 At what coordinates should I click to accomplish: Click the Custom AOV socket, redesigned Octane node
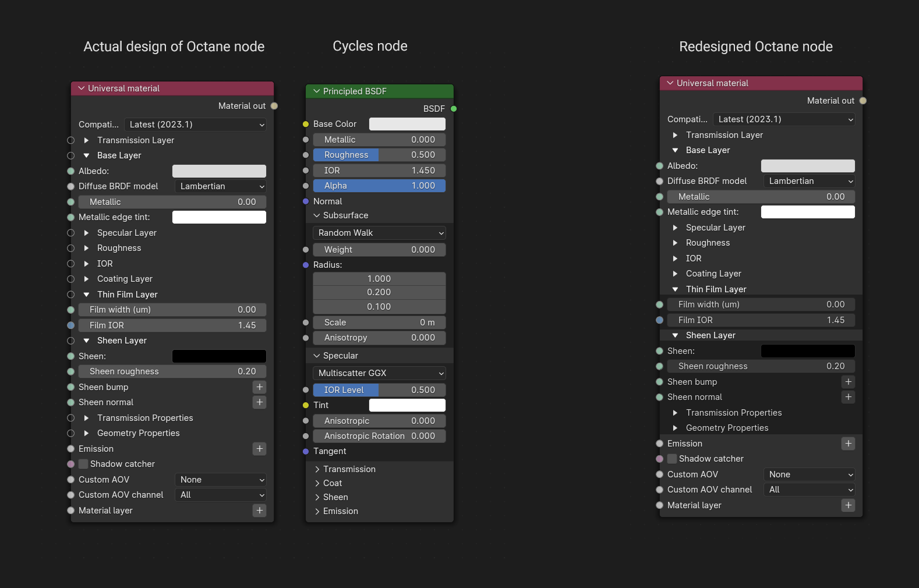(660, 474)
